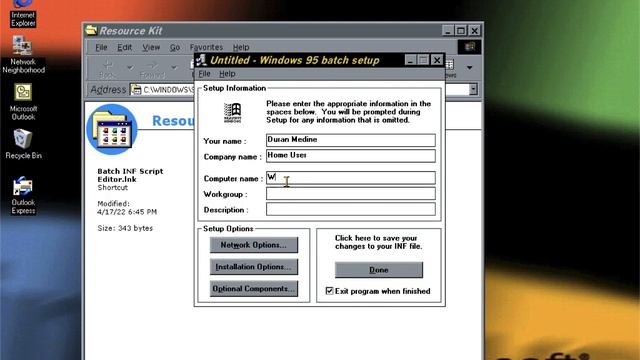Open File menu in batch setup window
The width and height of the screenshot is (640, 360).
tap(204, 74)
